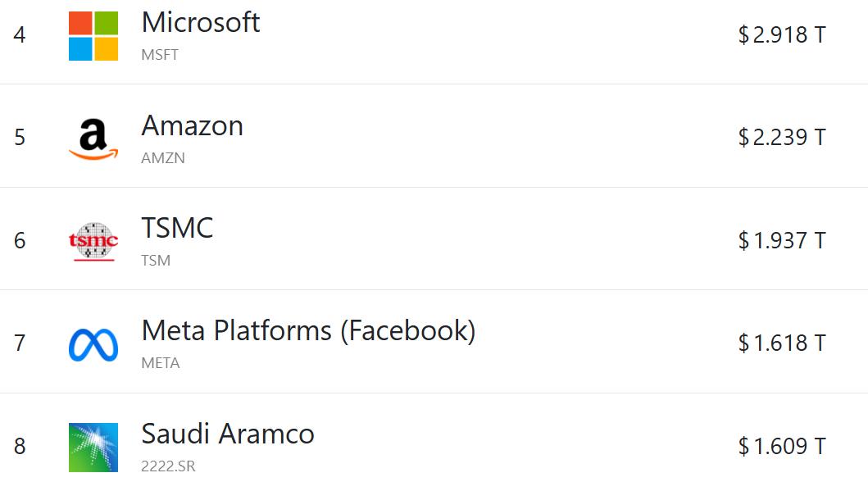Open Meta Platforms (Facebook) link
Viewport: 868px width, 491px height.
308,330
